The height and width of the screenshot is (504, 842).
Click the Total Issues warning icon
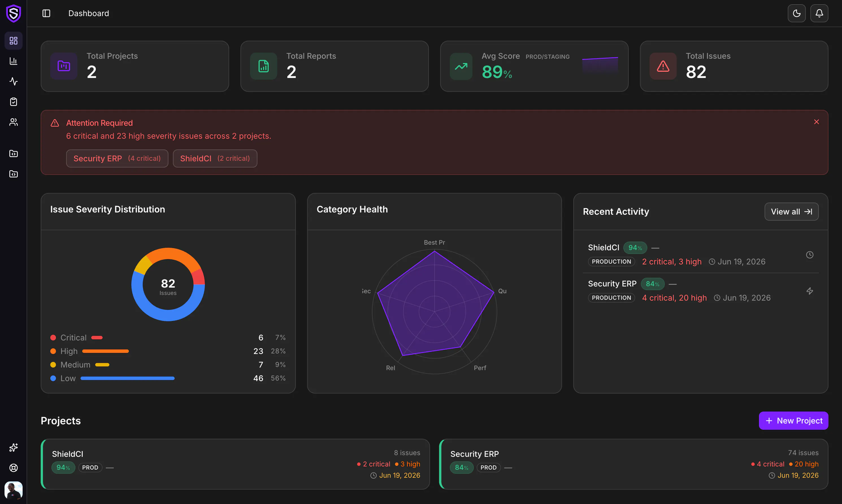point(663,66)
